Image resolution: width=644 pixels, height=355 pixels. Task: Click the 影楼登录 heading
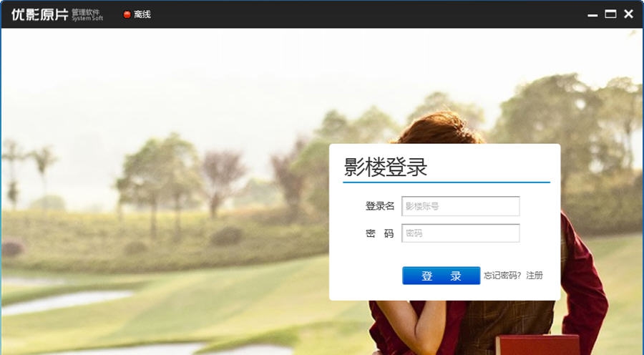385,167
